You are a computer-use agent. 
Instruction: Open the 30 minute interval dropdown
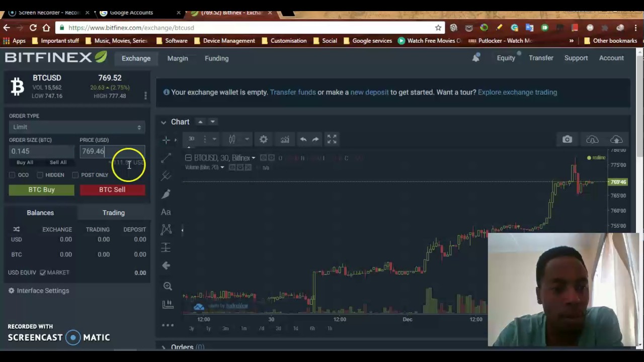(x=214, y=139)
